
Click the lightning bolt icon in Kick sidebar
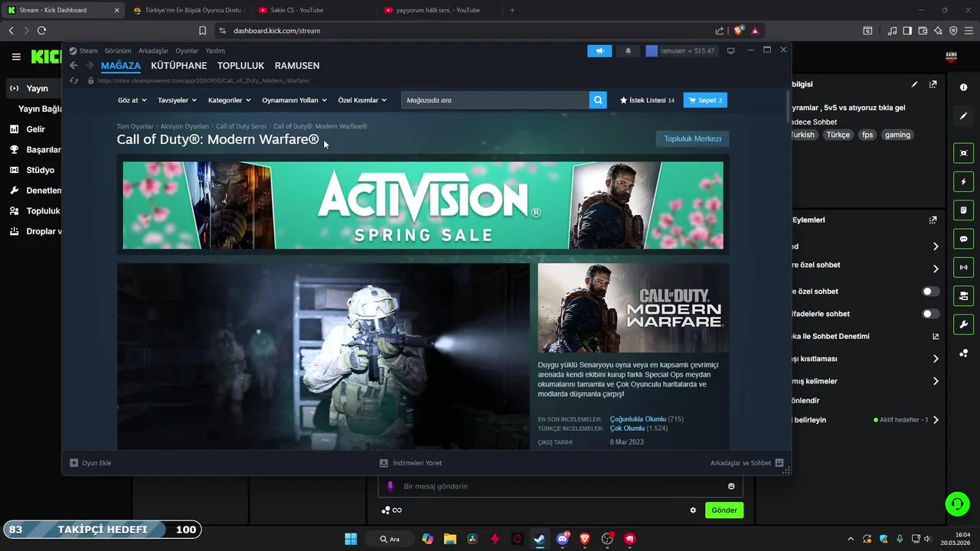(963, 182)
